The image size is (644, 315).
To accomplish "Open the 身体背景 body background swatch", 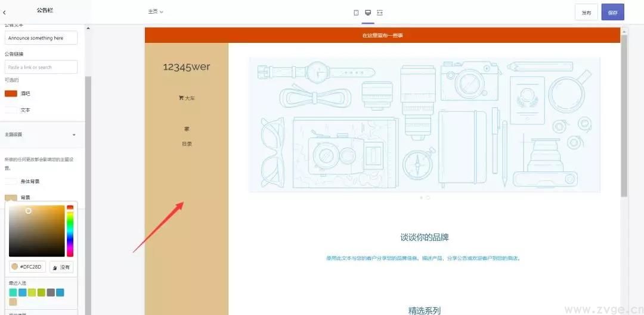I will point(11,181).
